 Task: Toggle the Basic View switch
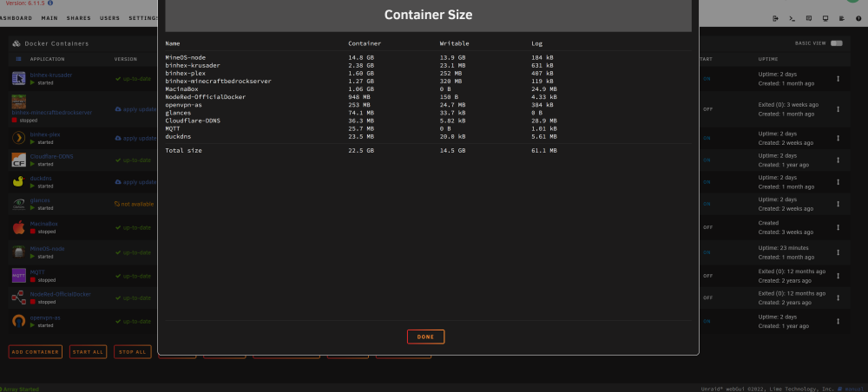(x=836, y=43)
